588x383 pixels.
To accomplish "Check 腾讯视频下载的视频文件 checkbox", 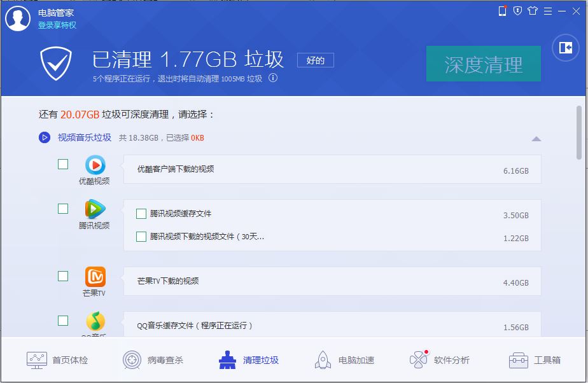I will tap(141, 237).
